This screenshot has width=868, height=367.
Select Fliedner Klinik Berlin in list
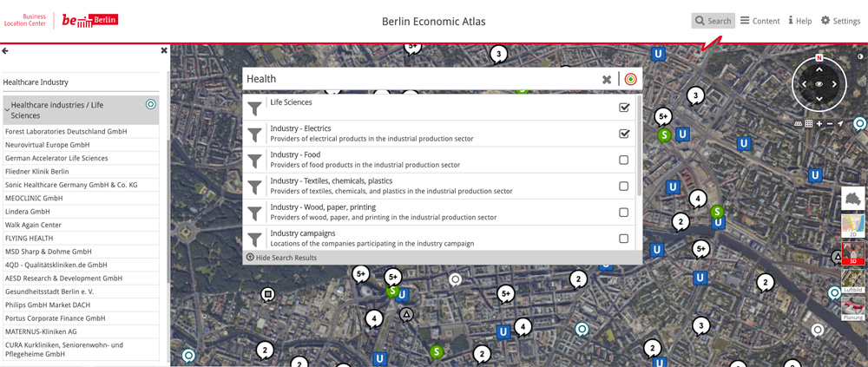click(x=81, y=172)
